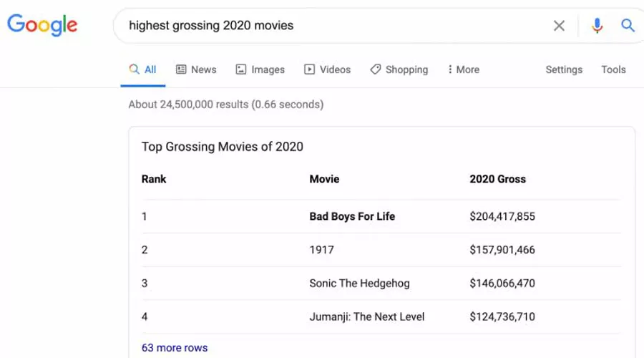This screenshot has width=644, height=358.
Task: Clear the search box with X icon
Action: (559, 26)
